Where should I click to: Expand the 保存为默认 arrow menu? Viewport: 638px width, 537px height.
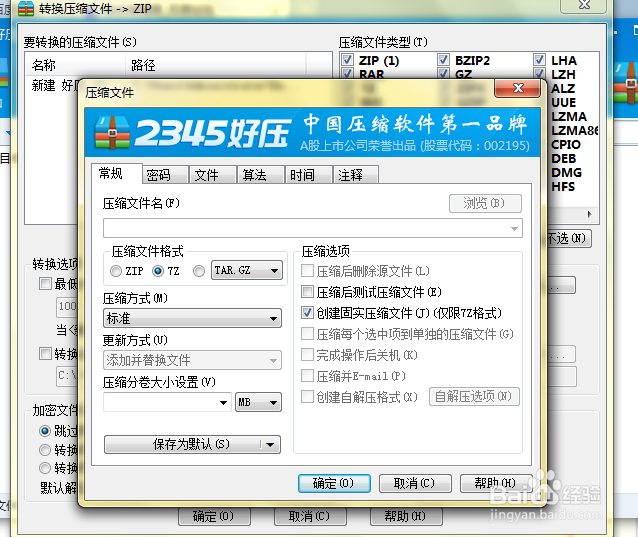[x=270, y=445]
